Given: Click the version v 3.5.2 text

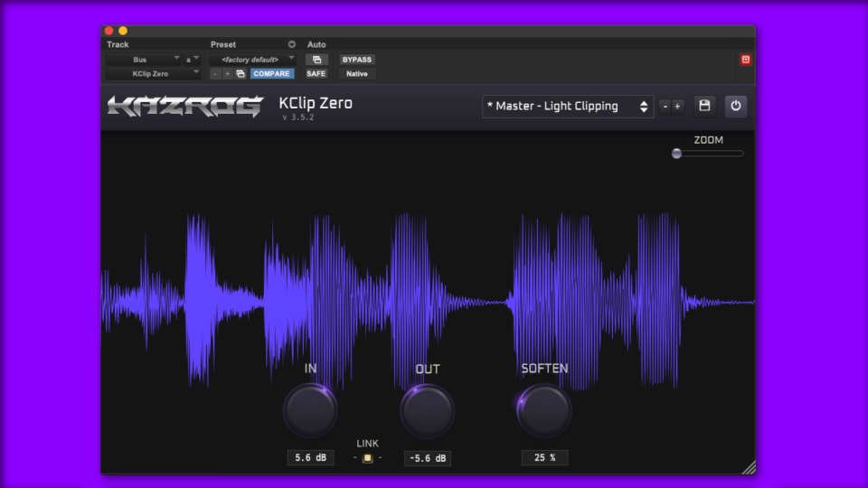Looking at the screenshot, I should 298,117.
